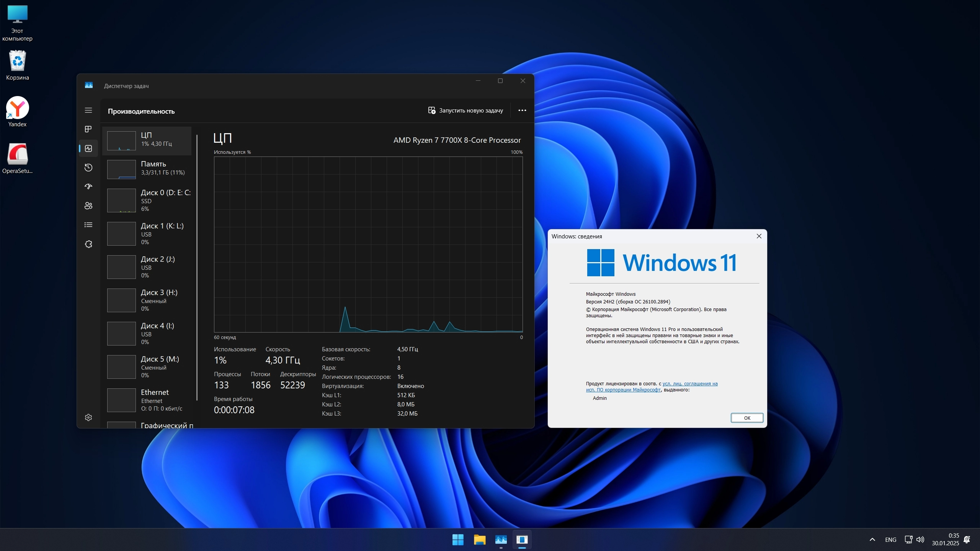Viewport: 980px width, 551px height.
Task: Open the three-dots more options menu
Action: (522, 111)
